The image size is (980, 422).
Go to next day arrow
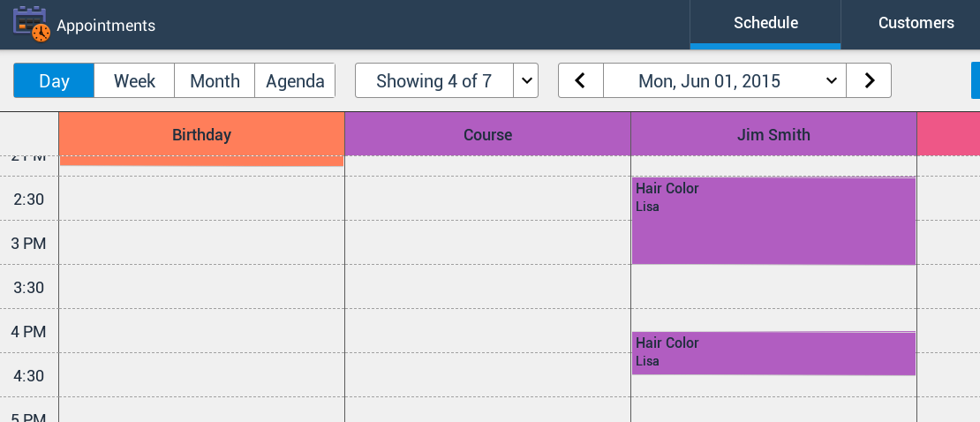tap(869, 80)
